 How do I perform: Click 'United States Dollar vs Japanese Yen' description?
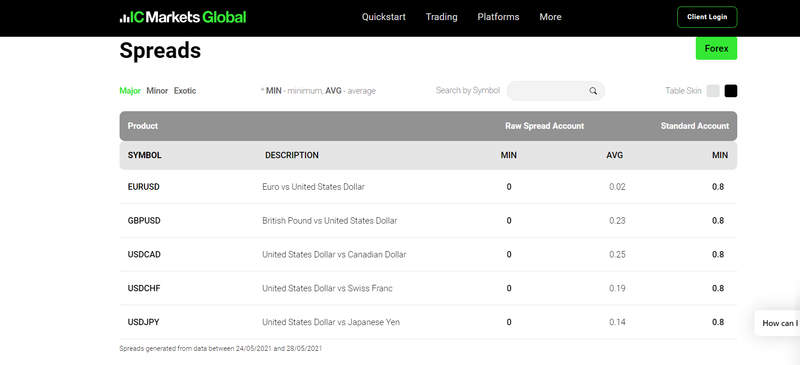331,322
